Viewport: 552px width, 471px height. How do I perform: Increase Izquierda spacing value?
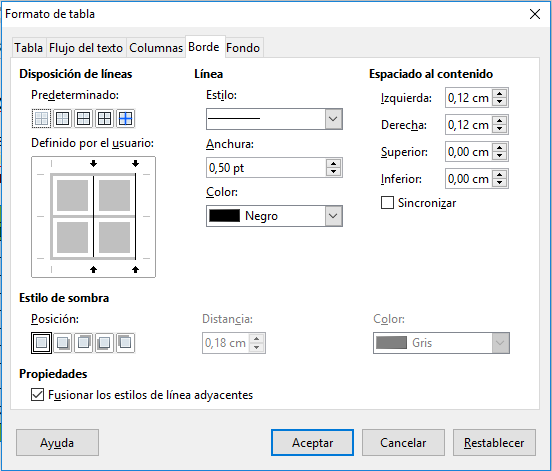(500, 93)
